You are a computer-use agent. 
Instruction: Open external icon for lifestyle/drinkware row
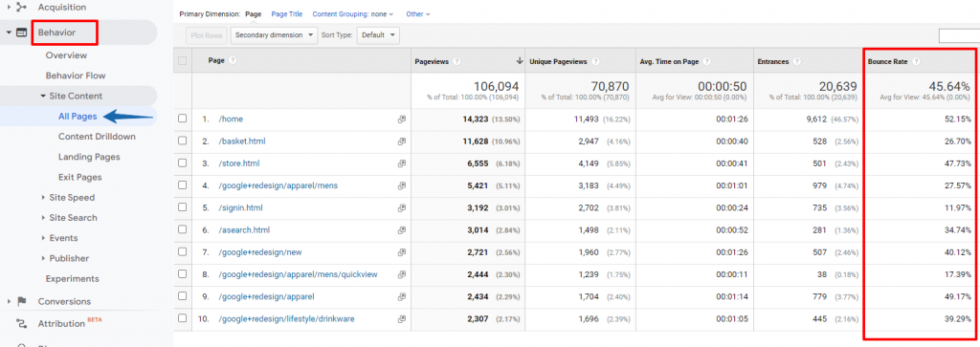tap(402, 319)
